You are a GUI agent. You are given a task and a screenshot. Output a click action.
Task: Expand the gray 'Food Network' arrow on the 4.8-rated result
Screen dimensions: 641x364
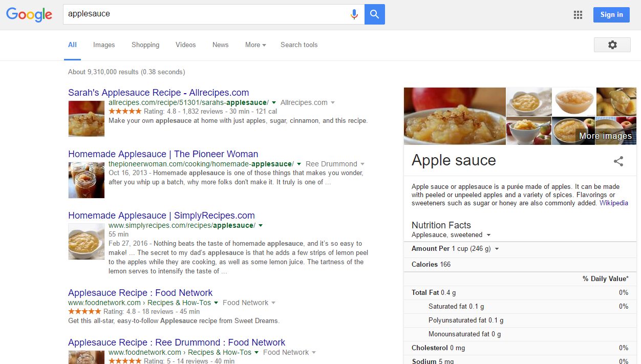(x=273, y=303)
